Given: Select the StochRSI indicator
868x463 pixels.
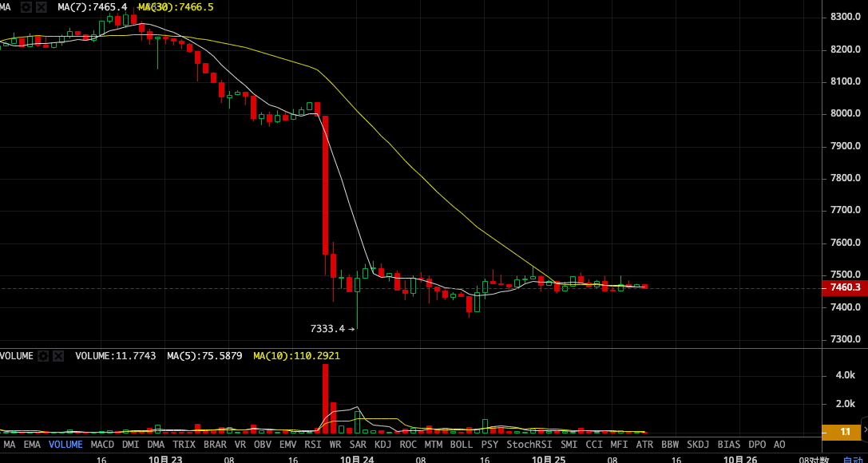Looking at the screenshot, I should [529, 445].
